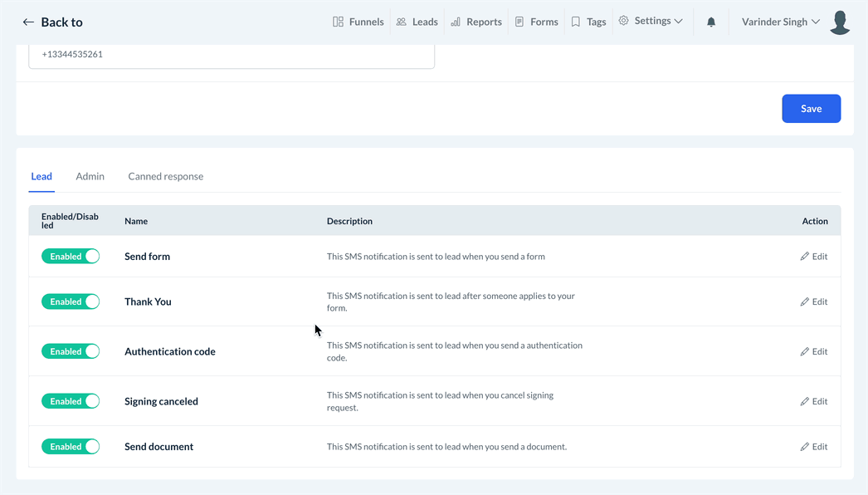868x495 pixels.
Task: Toggle off Thank You notification
Action: click(x=71, y=301)
